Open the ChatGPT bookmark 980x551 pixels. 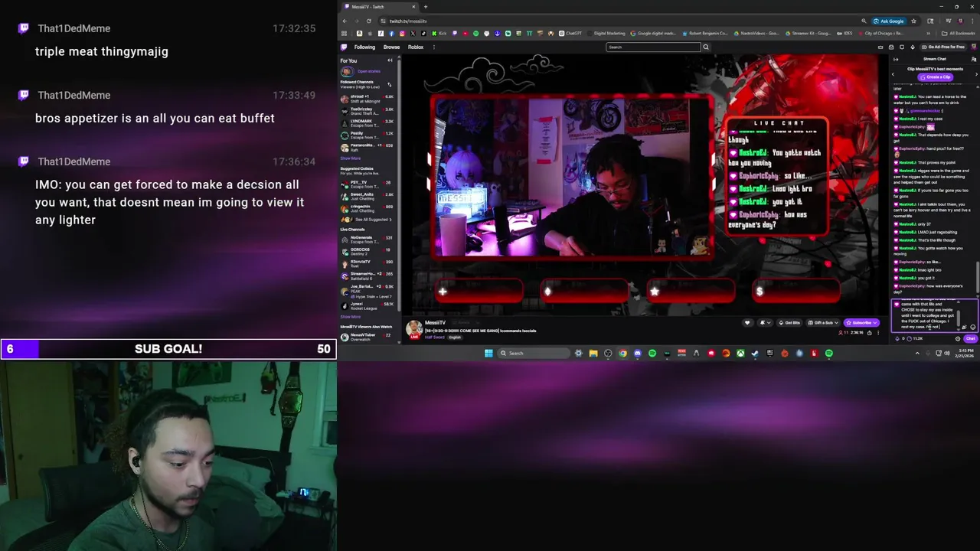pyautogui.click(x=572, y=34)
